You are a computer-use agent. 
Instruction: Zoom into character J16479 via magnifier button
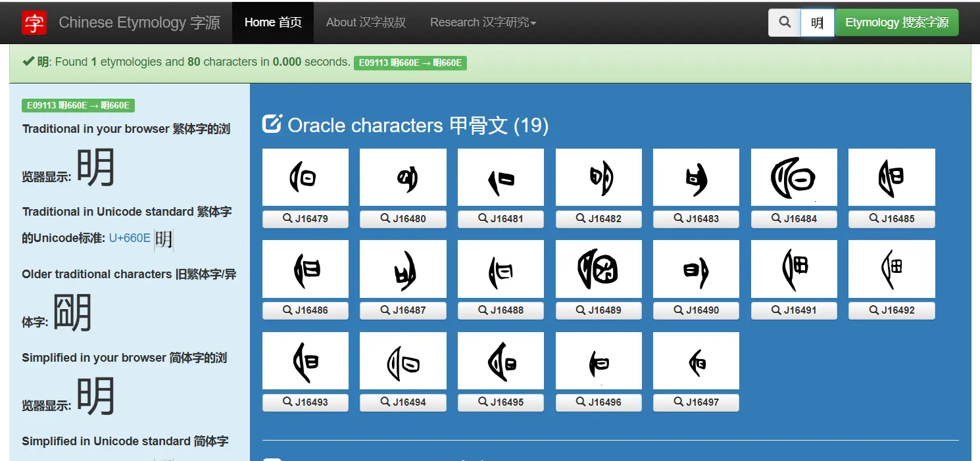(x=305, y=219)
